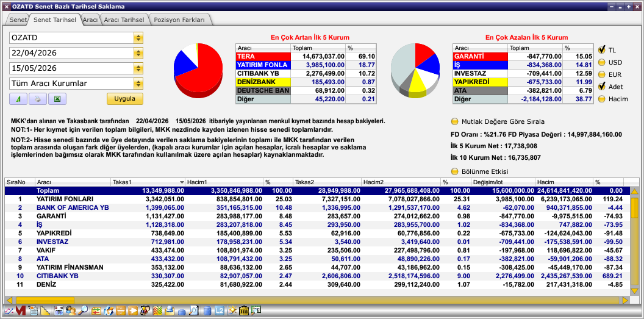
Task: Open the green-red zigzag chart icon
Action: point(157,311)
